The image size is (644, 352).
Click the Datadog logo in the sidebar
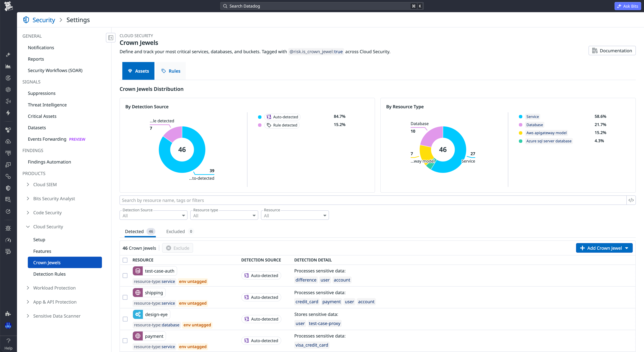(8, 6)
